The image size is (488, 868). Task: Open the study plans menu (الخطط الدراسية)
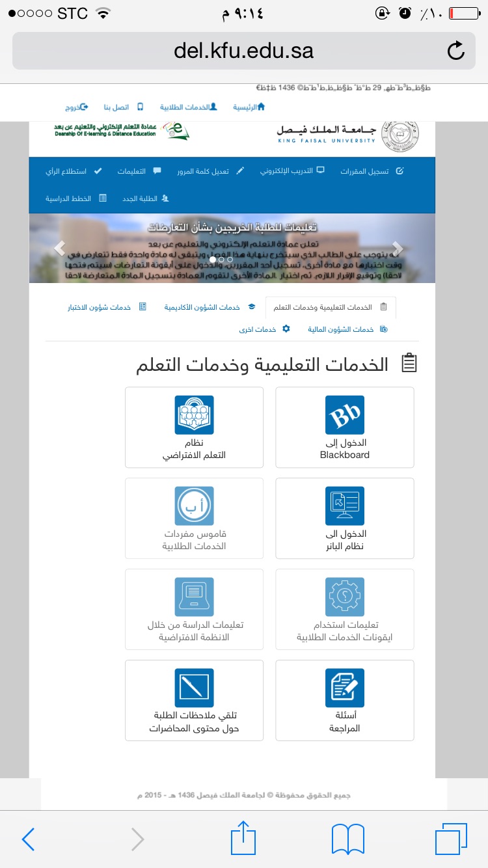click(x=76, y=198)
